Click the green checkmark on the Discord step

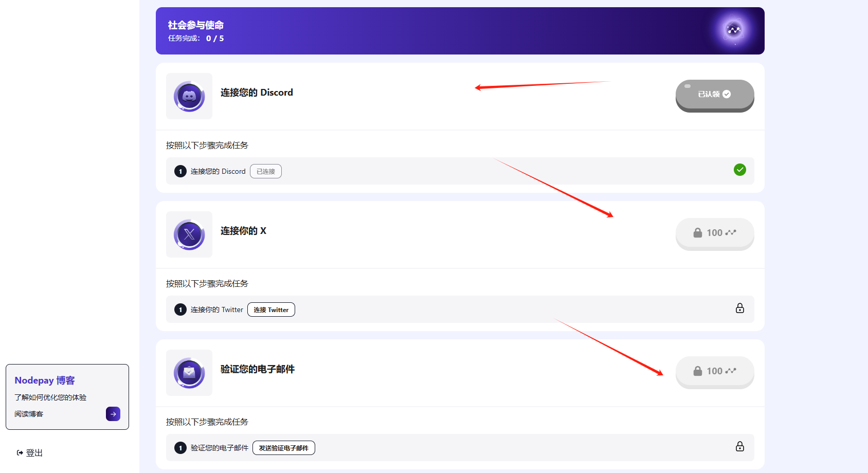740,170
